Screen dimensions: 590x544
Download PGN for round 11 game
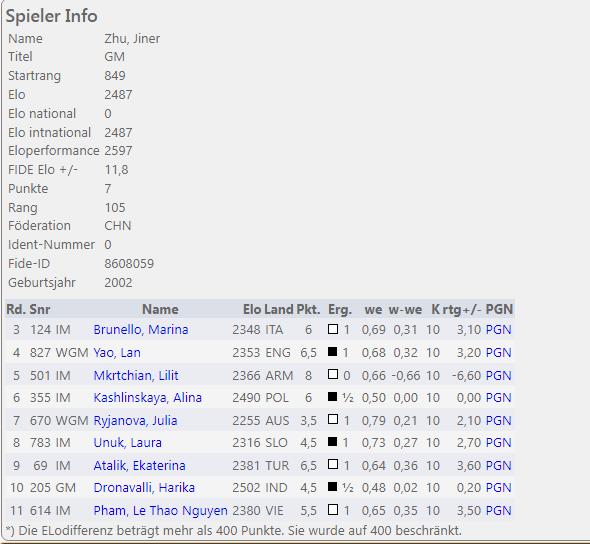499,511
